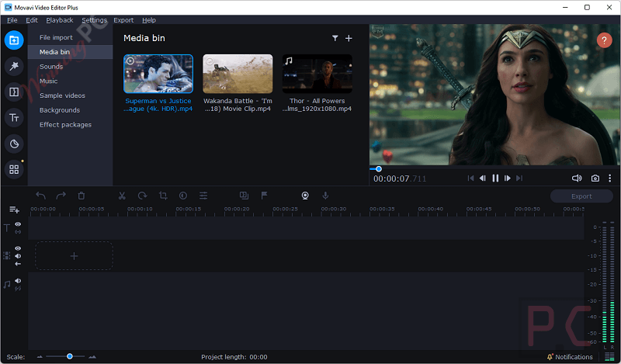
Task: Toggle the link icon on the audio track
Action: point(18,289)
